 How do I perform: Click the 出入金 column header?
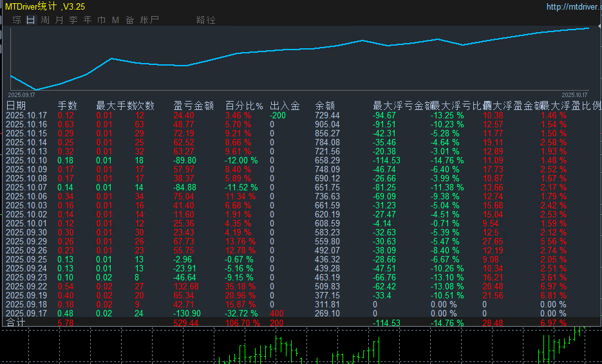pos(285,105)
